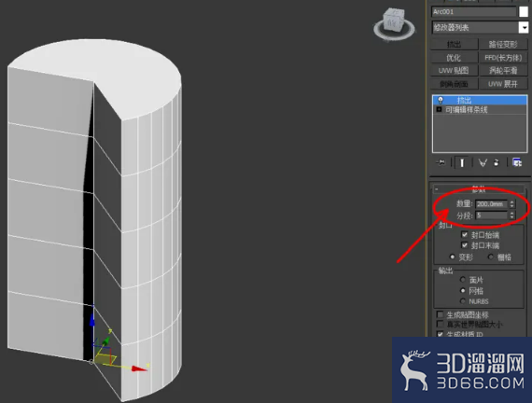Viewport: 532px width, 403px height.
Task: Enable the 生成贴图坐标 checkbox
Action: (x=440, y=314)
